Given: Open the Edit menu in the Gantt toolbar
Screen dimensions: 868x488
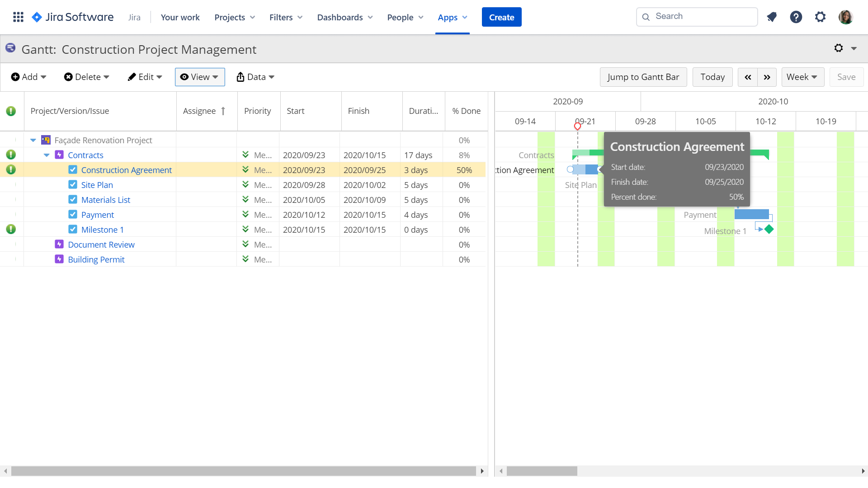Looking at the screenshot, I should [x=144, y=77].
